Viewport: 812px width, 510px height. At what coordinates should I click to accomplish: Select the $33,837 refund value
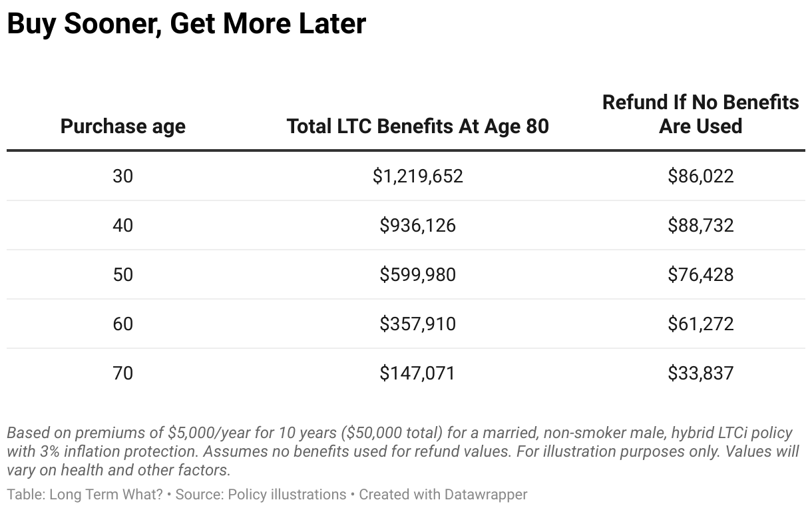point(700,374)
